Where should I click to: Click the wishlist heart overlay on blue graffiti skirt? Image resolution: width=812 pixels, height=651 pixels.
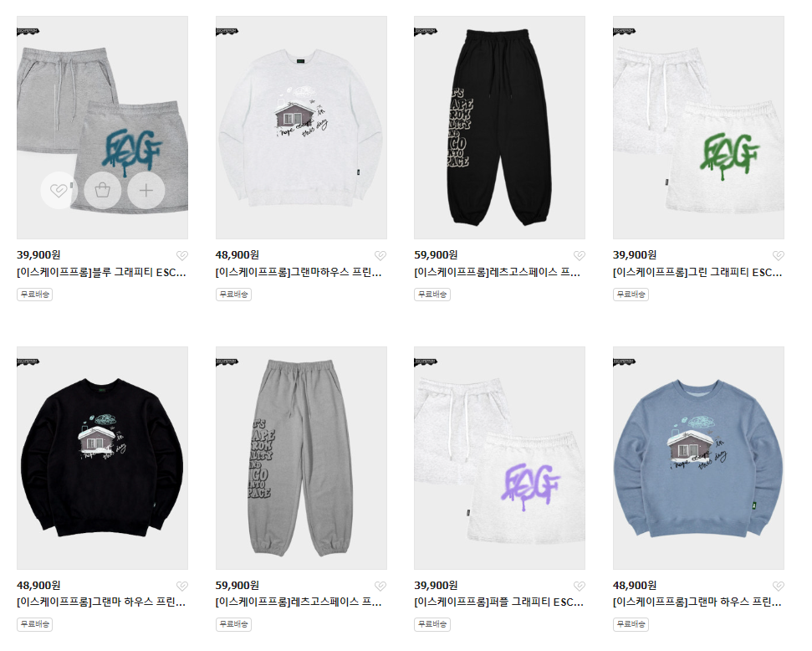coord(59,190)
